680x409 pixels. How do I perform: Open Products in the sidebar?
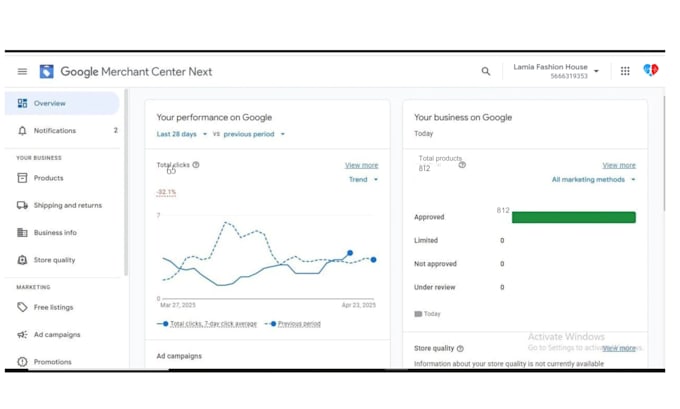point(62,178)
